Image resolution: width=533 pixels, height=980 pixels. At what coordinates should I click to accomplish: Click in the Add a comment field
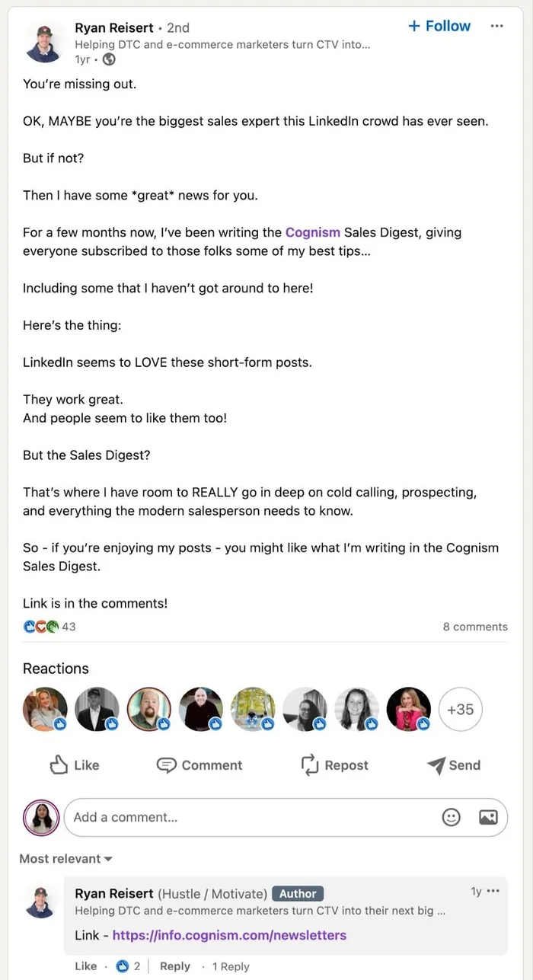point(251,817)
